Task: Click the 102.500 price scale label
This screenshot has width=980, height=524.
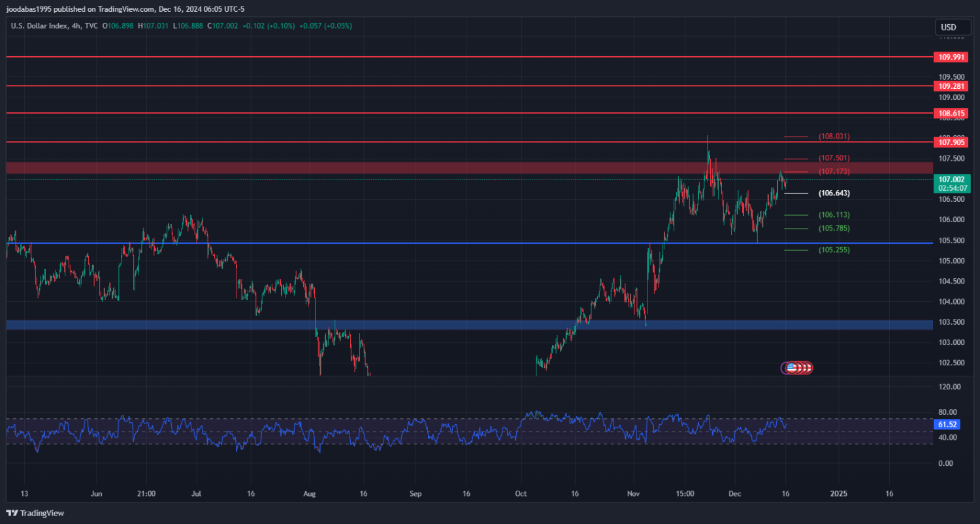Action: tap(952, 363)
